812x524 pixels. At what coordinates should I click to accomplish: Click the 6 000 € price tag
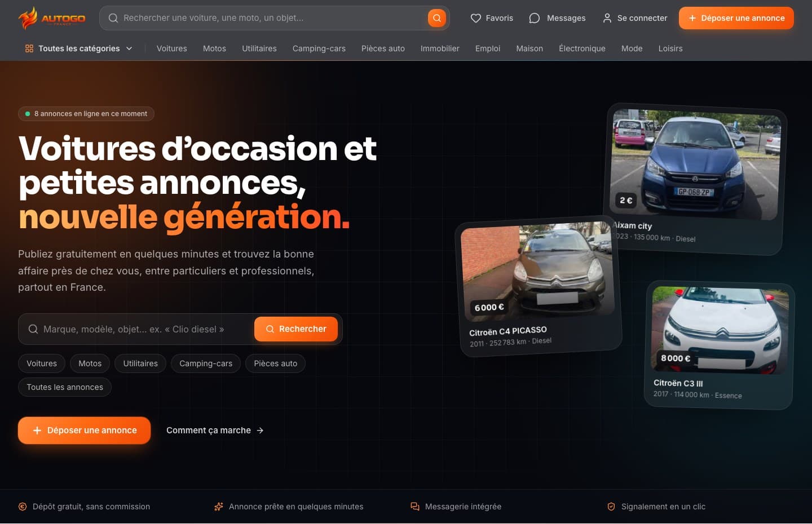pos(489,307)
